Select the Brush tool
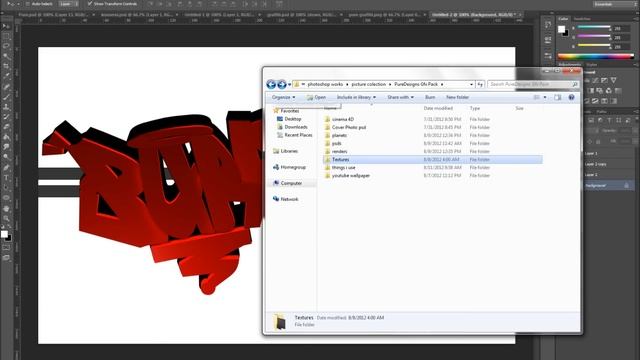This screenshot has width=640, height=360. (6, 97)
